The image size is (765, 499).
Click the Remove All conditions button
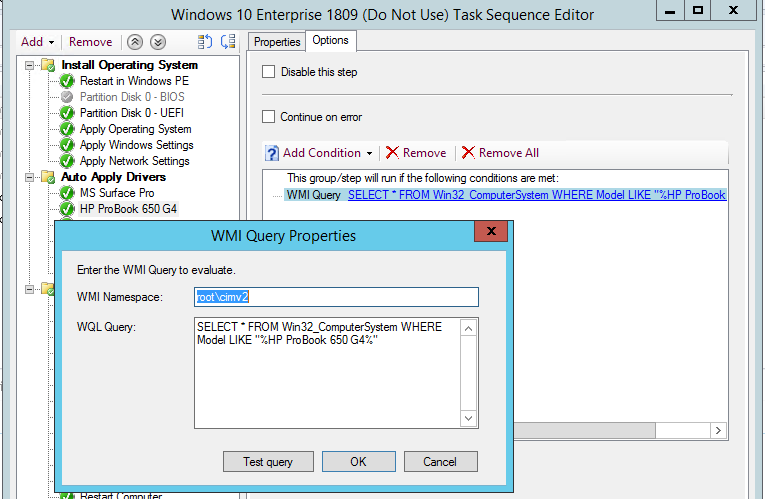pos(500,153)
